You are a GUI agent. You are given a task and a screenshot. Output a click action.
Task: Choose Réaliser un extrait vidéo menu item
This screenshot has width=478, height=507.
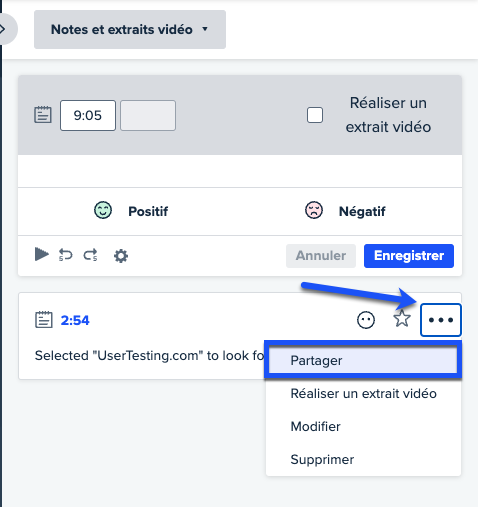[x=363, y=393]
